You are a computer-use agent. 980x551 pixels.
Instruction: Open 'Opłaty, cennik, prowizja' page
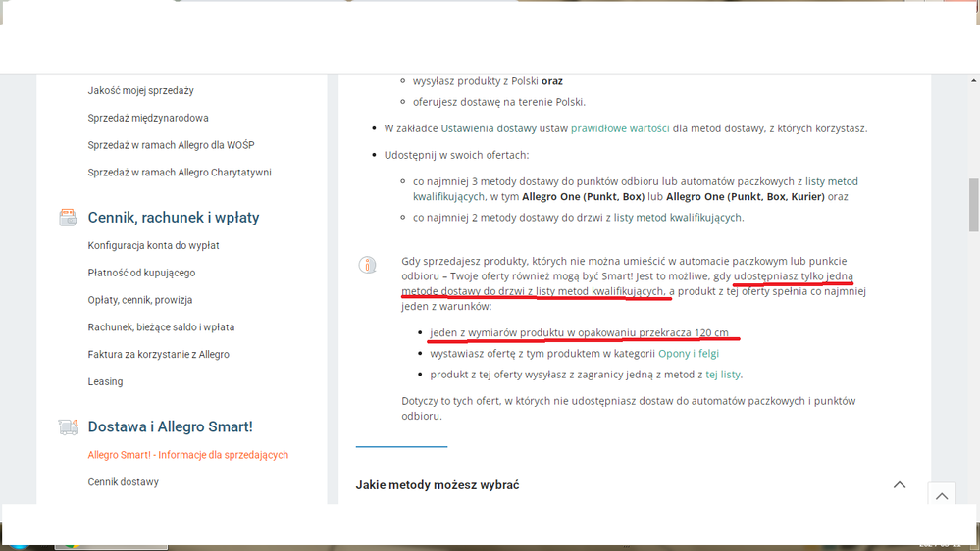140,300
